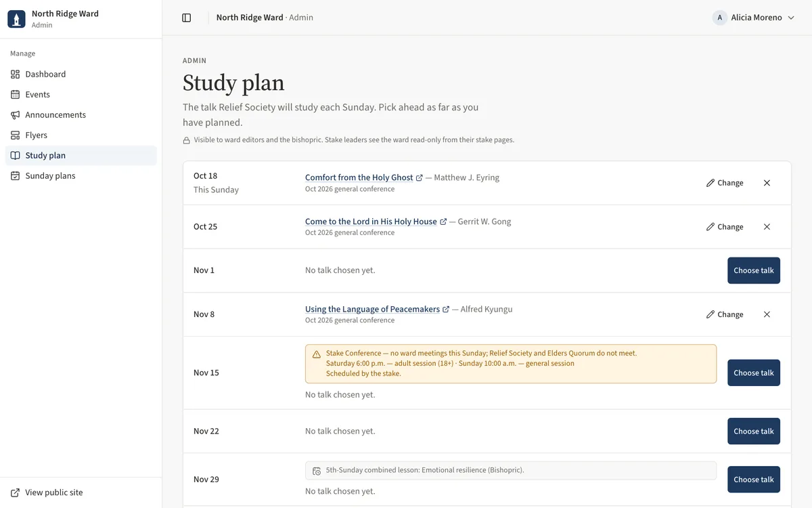This screenshot has width=812, height=508.
Task: Click the Alicia Moreno user name
Action: [757, 18]
